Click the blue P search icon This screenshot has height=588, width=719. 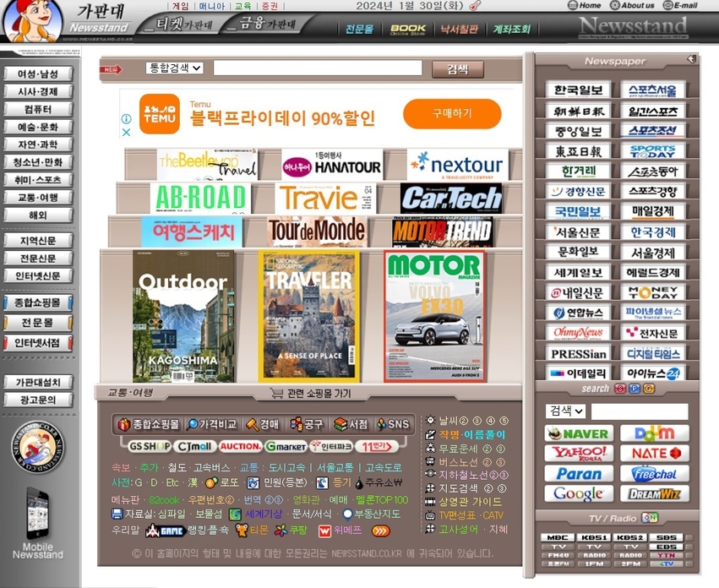[635, 389]
